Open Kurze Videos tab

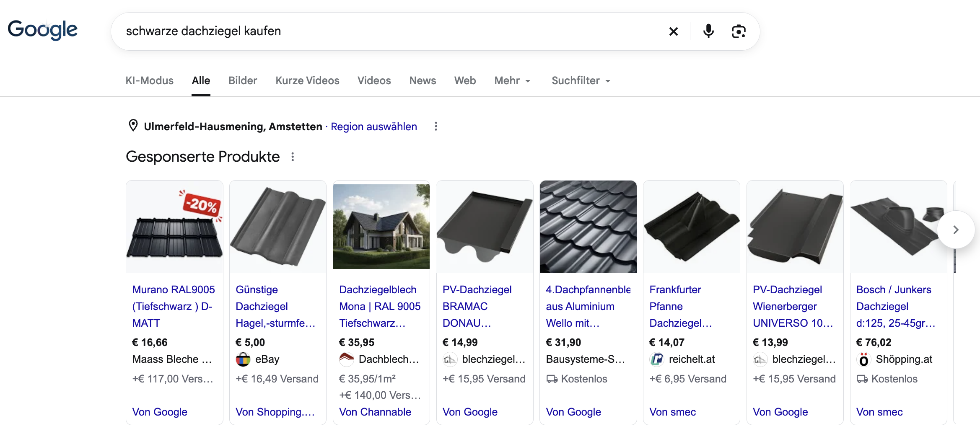coord(307,81)
